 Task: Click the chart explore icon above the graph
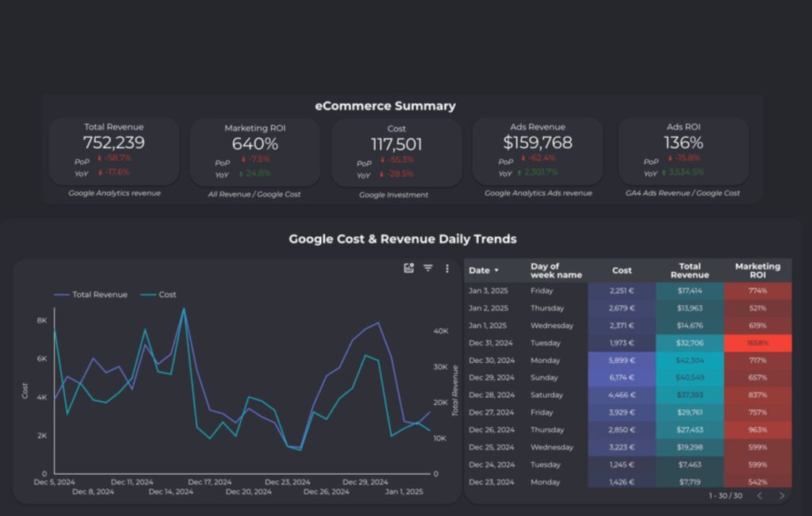(408, 268)
